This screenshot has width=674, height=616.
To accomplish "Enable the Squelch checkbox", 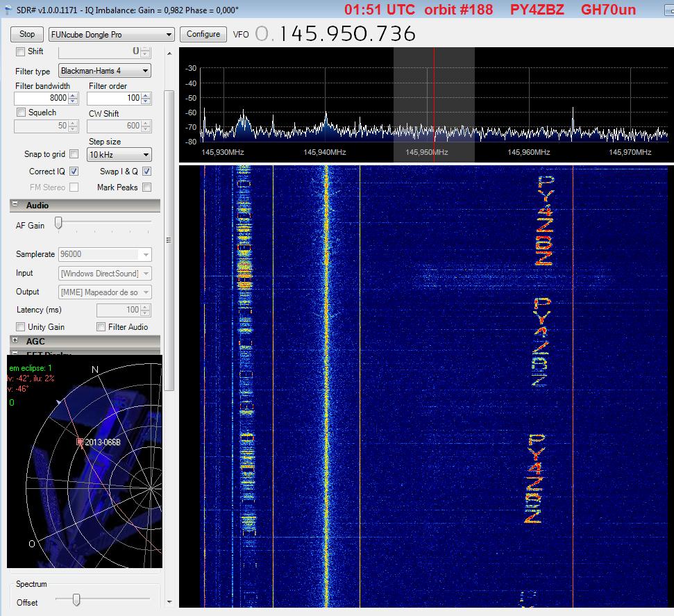I will coord(21,113).
